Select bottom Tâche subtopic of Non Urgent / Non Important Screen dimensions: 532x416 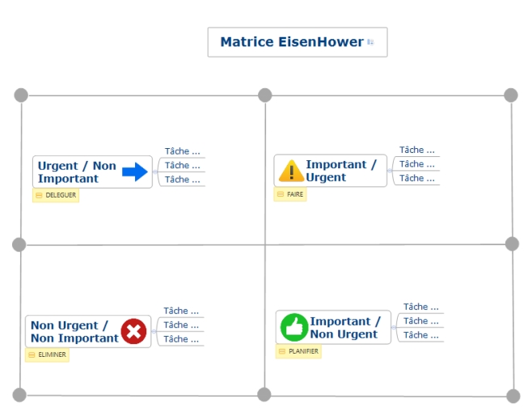[180, 339]
